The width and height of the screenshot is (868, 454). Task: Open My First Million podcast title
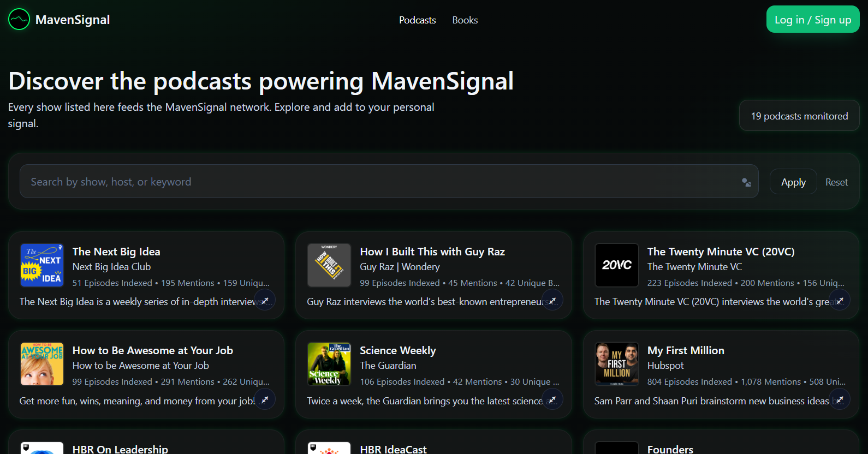tap(686, 350)
